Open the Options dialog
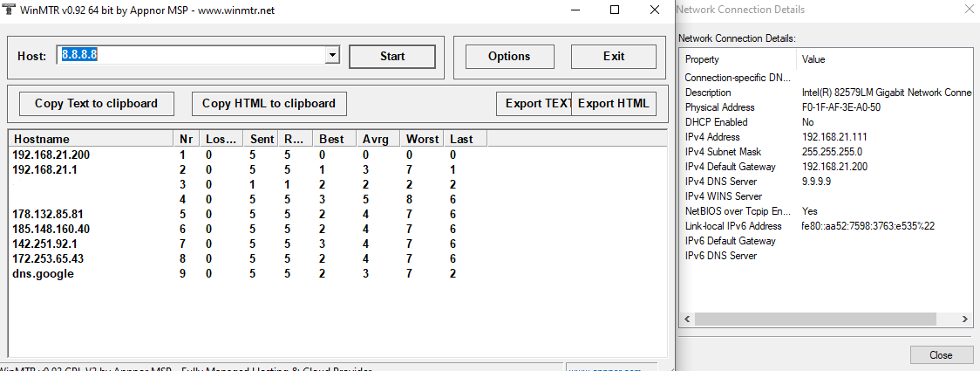980x371 pixels. point(509,57)
